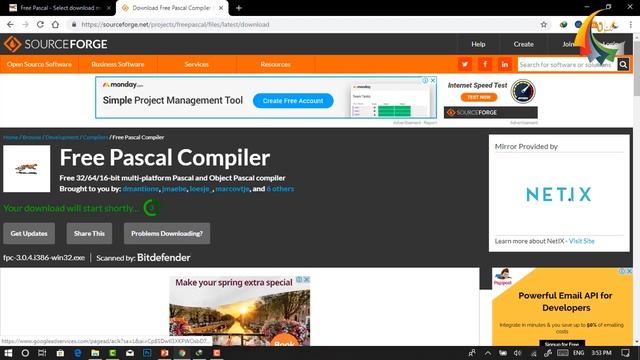Open the browser three-dot menu

coord(631,24)
